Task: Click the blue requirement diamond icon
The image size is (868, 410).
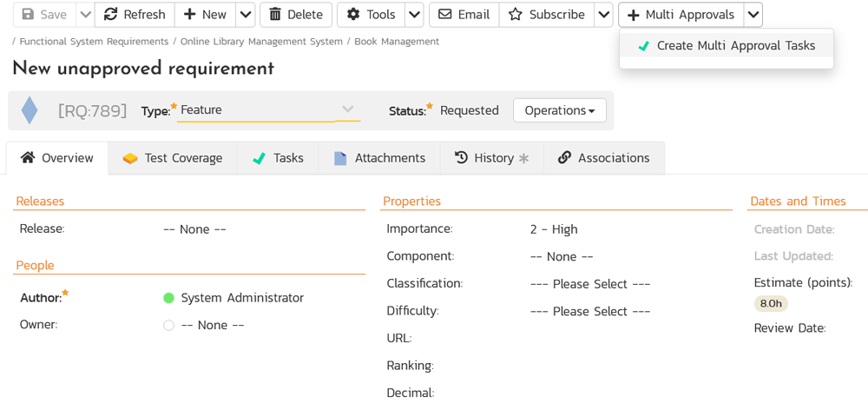Action: pyautogui.click(x=30, y=110)
